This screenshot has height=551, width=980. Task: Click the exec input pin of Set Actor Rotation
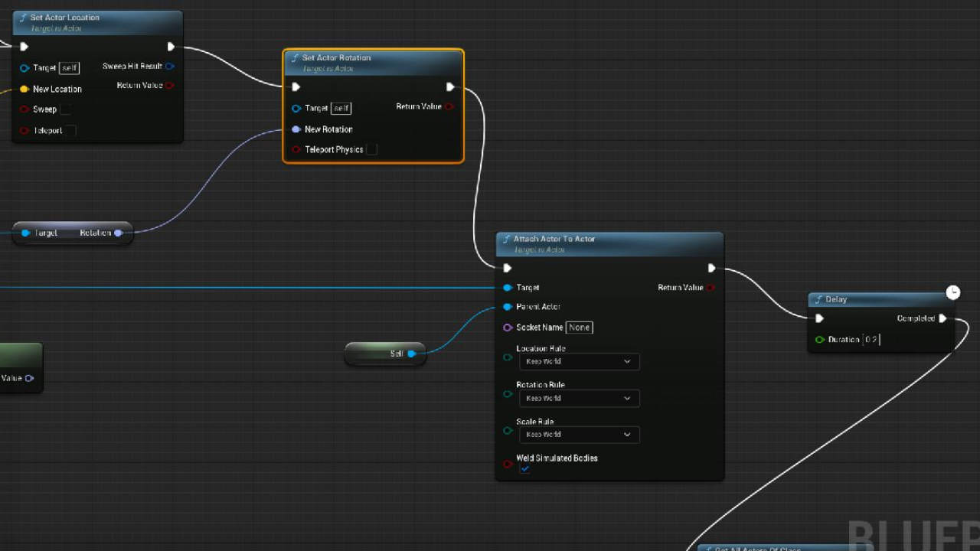(x=296, y=87)
